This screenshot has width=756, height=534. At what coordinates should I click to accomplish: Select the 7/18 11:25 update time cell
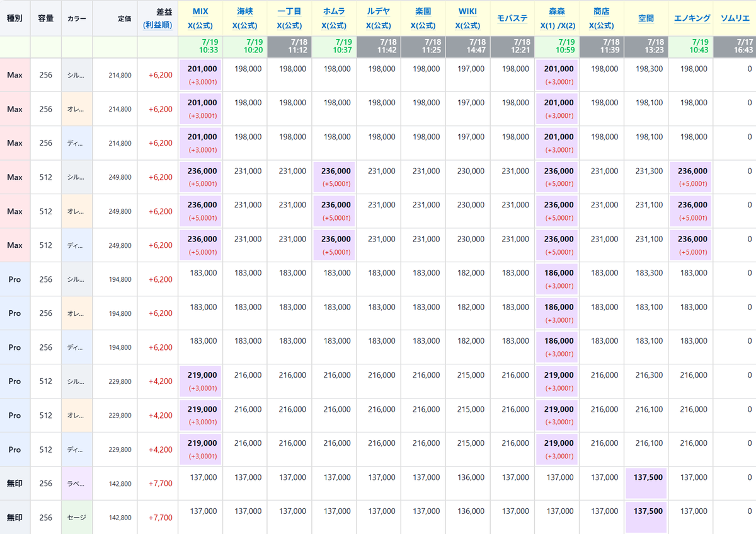tap(423, 47)
